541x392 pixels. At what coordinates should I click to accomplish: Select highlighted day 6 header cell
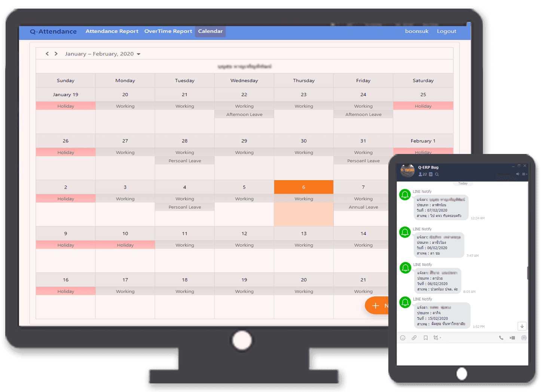(x=304, y=187)
